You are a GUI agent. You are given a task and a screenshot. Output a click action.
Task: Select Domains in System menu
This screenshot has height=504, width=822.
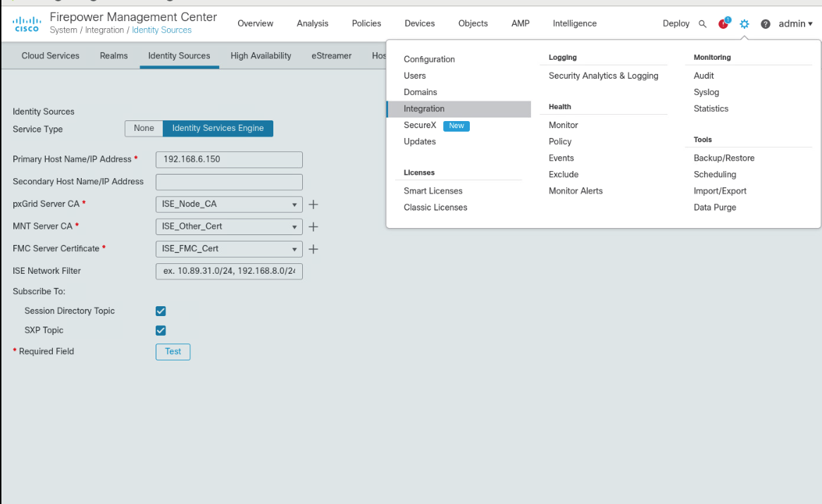click(x=421, y=92)
